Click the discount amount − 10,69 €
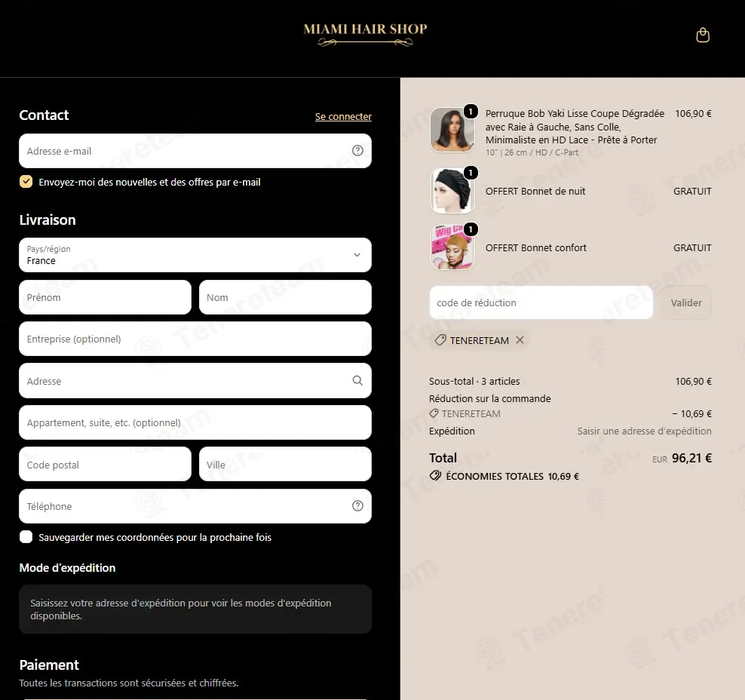Screen dimensions: 745x700 691,413
